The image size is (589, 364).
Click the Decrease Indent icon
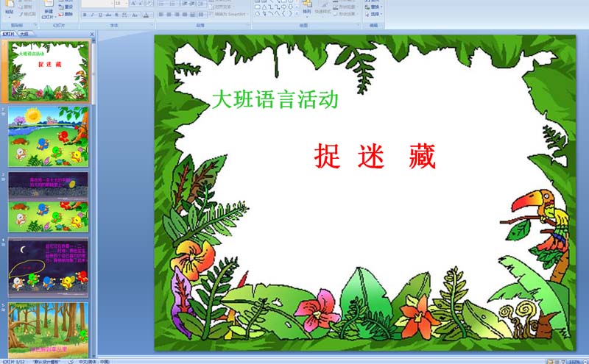[185, 4]
